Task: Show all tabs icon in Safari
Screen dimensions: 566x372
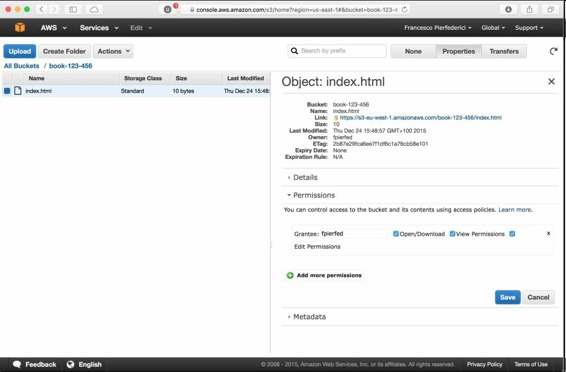Action: click(550, 9)
